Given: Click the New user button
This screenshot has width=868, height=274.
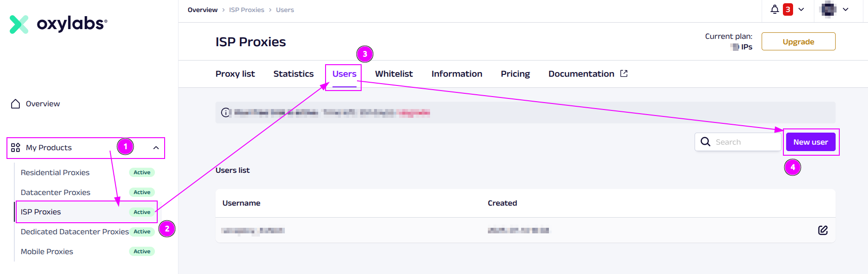Looking at the screenshot, I should [x=811, y=142].
